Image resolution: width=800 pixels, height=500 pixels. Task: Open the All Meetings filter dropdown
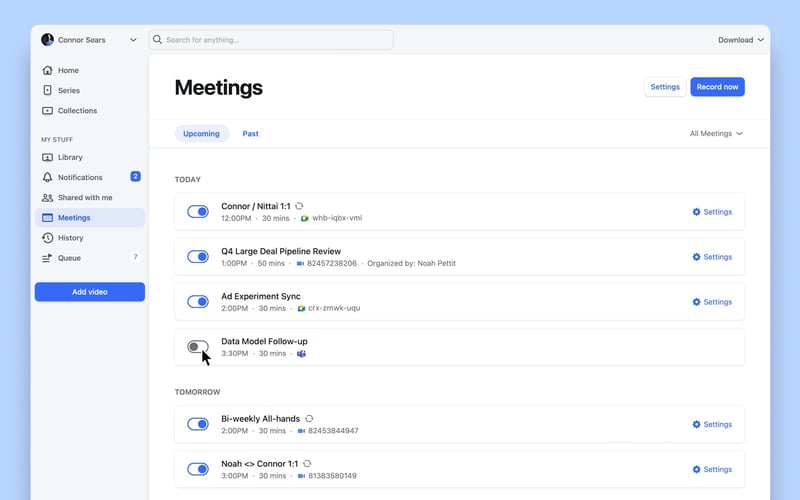tap(716, 134)
